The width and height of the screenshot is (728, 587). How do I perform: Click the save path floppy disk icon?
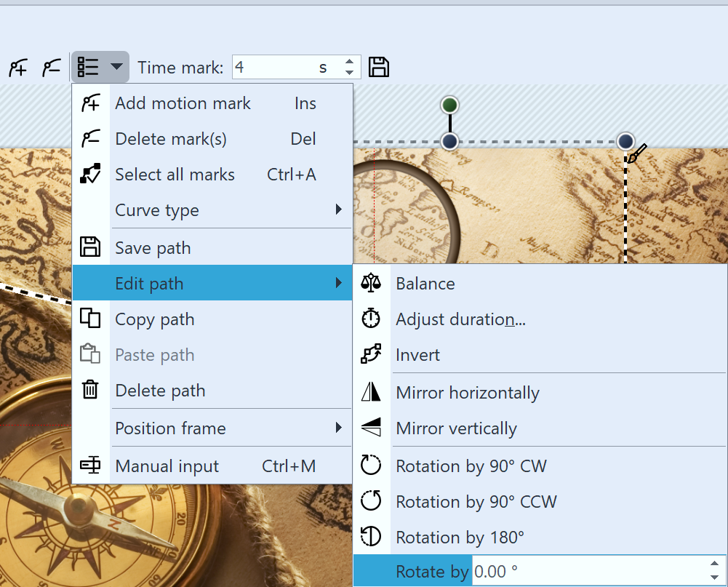(x=379, y=67)
